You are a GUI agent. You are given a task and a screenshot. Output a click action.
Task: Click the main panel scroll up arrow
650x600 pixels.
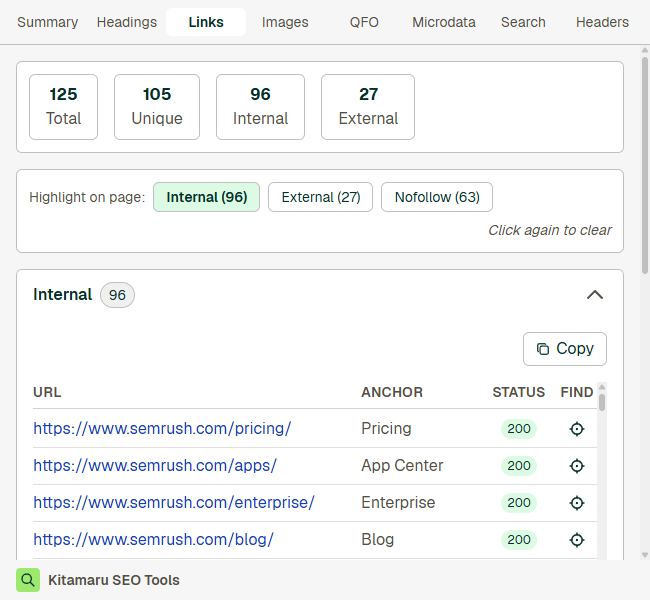click(645, 50)
